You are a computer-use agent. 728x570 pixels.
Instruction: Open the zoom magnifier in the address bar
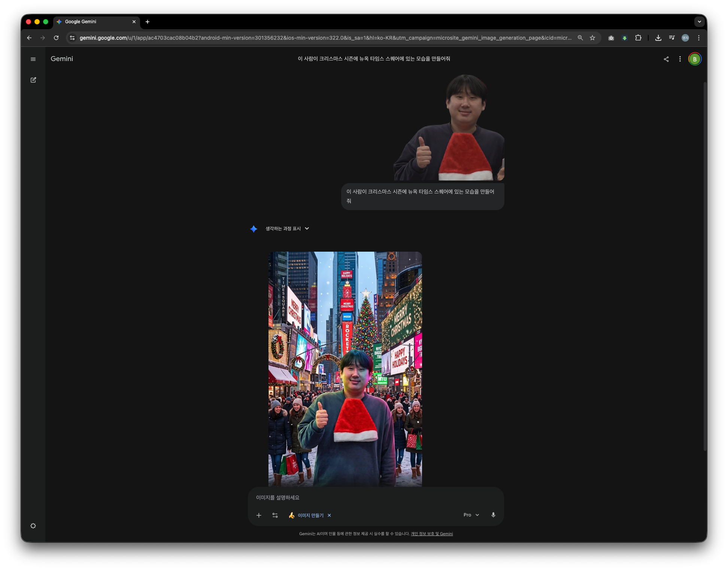(580, 38)
